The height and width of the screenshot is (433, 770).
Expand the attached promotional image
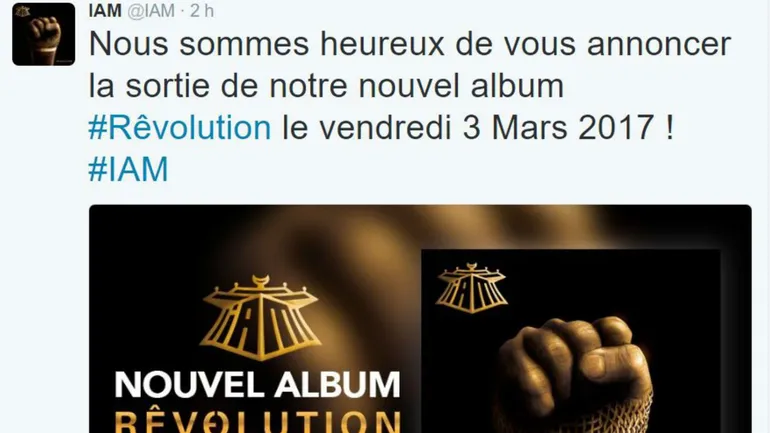click(x=420, y=319)
